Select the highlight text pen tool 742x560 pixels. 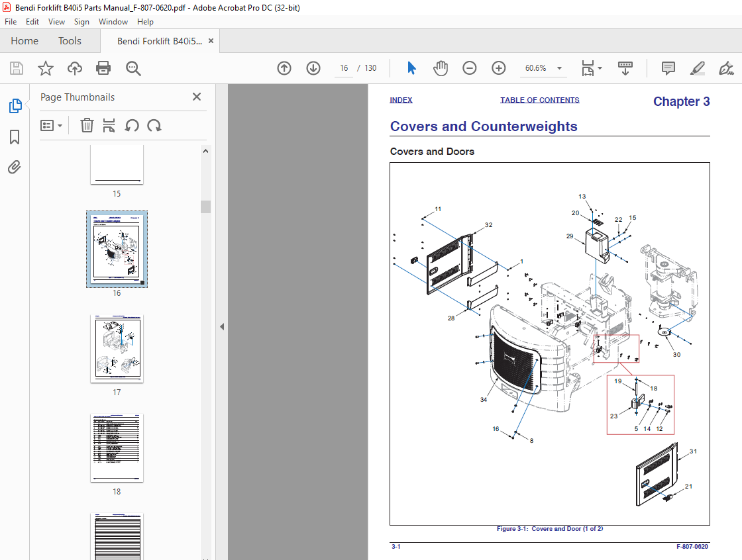tap(697, 68)
